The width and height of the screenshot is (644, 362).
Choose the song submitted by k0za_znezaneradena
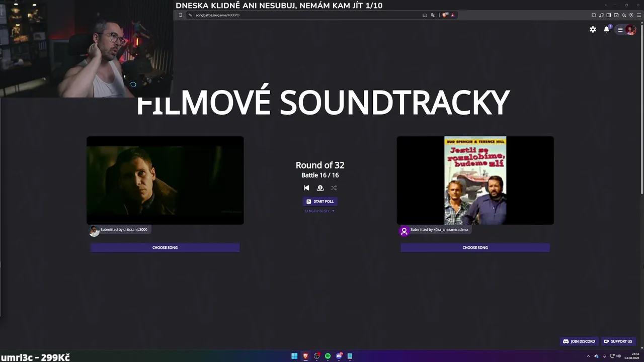tap(475, 247)
